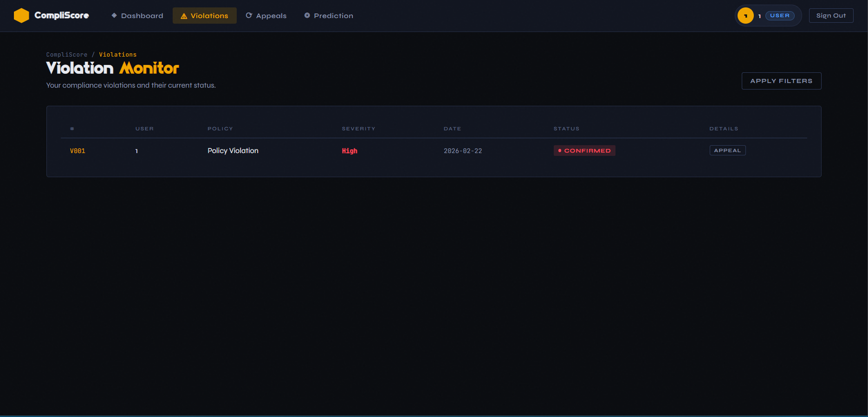Select the Violations breadcrumb item
The image size is (868, 417).
click(x=118, y=55)
